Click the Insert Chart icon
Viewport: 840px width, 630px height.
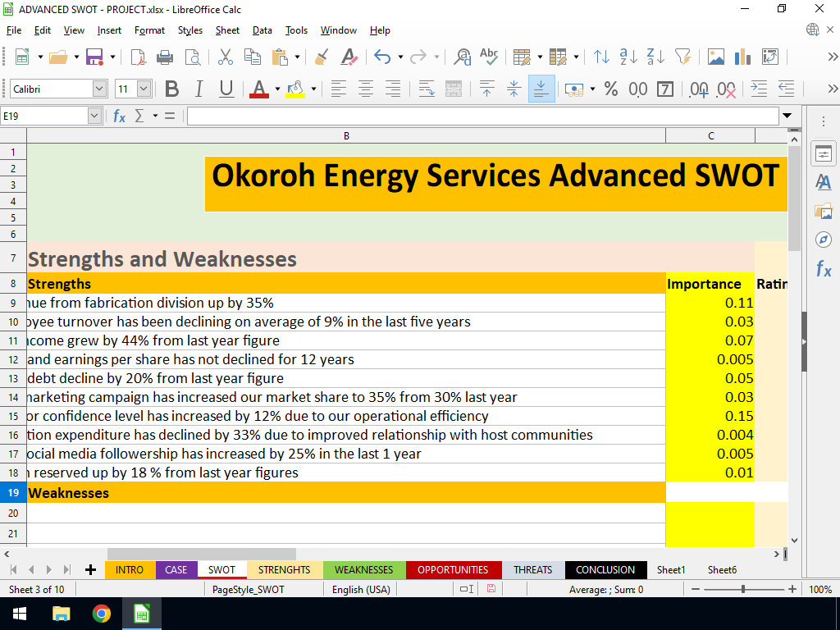pyautogui.click(x=742, y=57)
